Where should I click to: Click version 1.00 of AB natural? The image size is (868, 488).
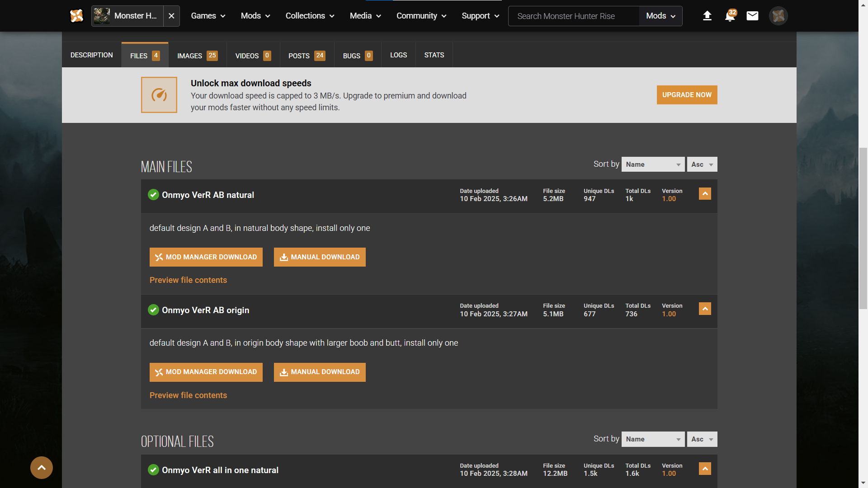669,199
